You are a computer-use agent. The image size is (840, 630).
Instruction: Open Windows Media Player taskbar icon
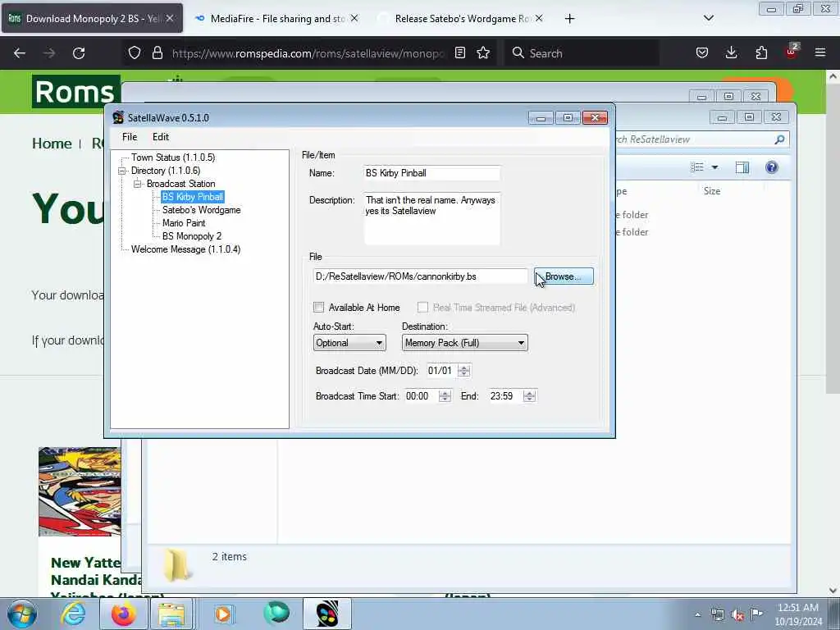[x=223, y=614]
